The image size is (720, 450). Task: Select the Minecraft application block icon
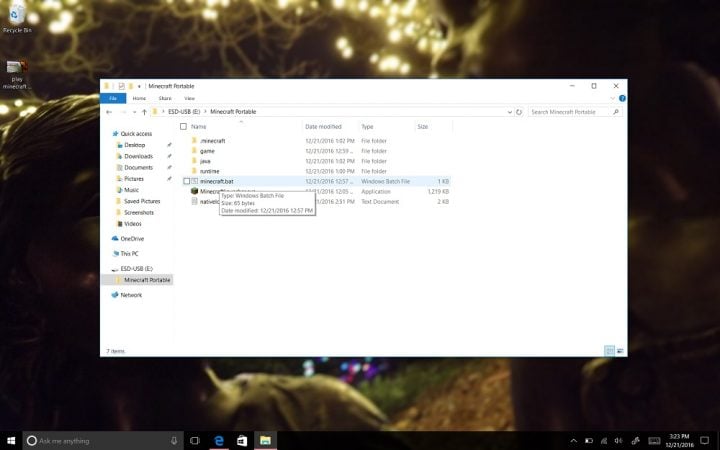pos(195,191)
